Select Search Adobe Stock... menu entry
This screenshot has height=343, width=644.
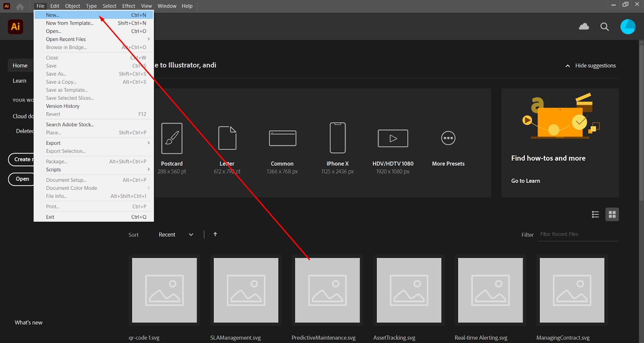coord(94,124)
